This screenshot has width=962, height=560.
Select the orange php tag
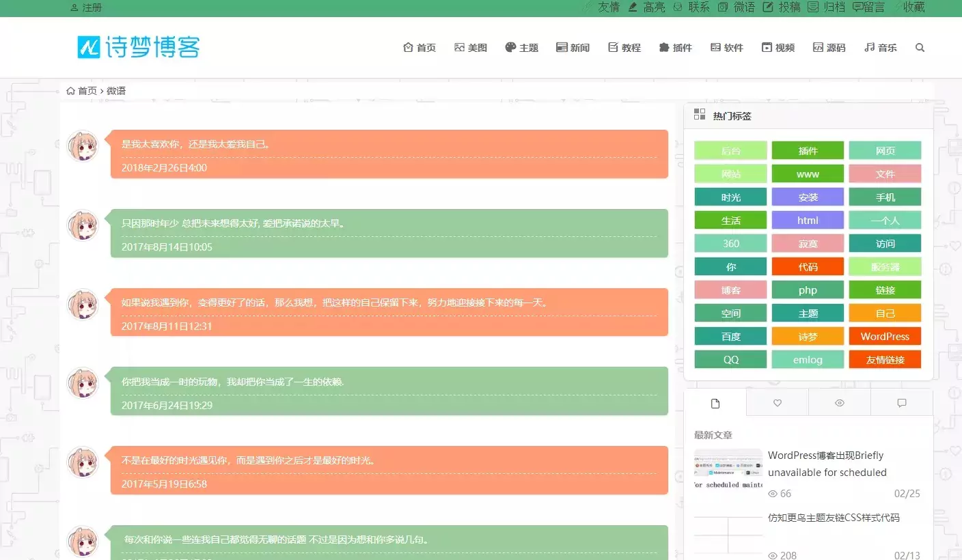click(x=808, y=290)
